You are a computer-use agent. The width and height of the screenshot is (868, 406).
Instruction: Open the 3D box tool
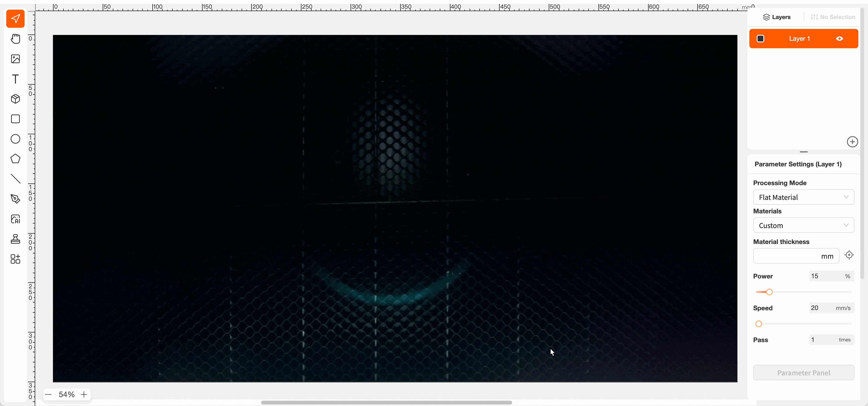tap(15, 99)
